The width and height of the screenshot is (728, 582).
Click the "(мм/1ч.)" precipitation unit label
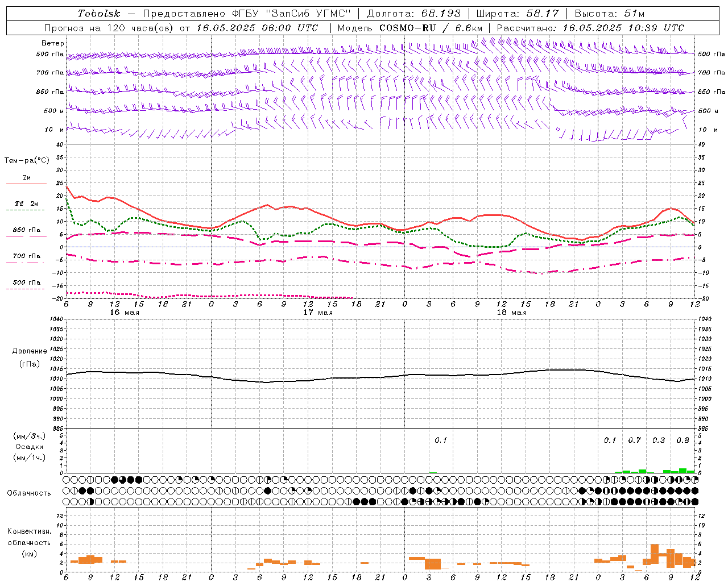(30, 458)
